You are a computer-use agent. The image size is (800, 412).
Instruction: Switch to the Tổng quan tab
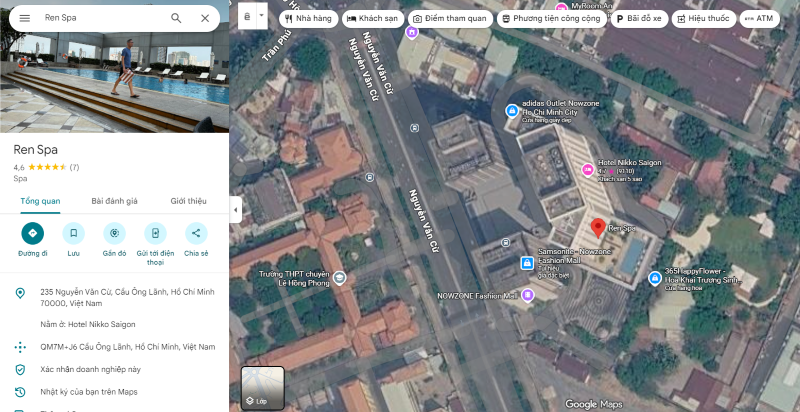click(40, 201)
